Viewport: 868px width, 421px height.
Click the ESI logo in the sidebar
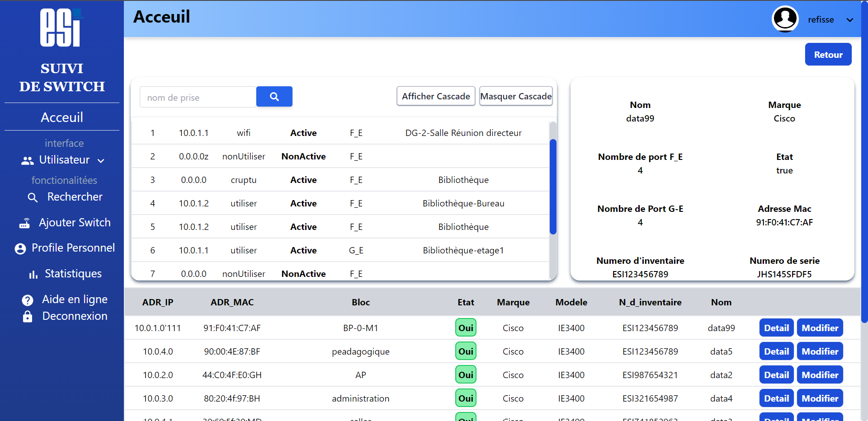pyautogui.click(x=61, y=27)
